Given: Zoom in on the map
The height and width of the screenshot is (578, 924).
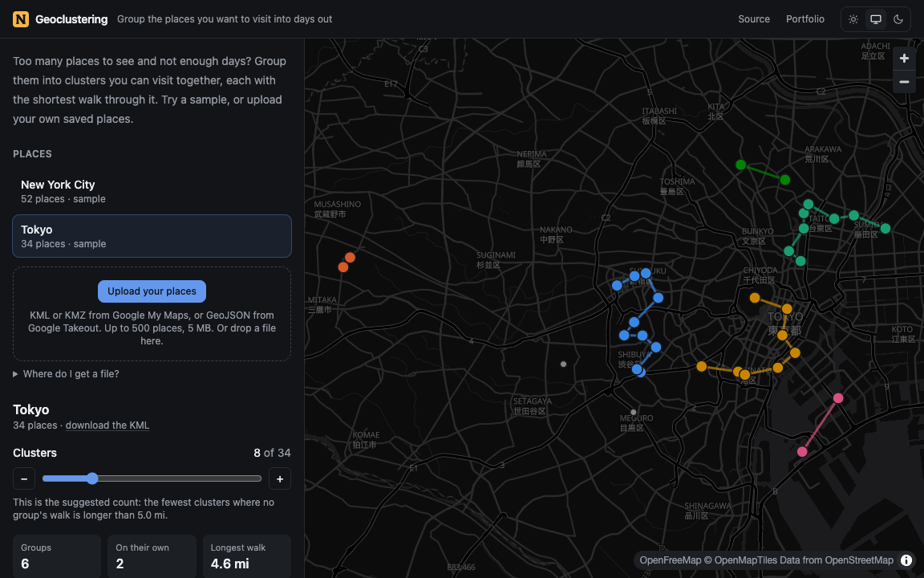Looking at the screenshot, I should click(904, 58).
